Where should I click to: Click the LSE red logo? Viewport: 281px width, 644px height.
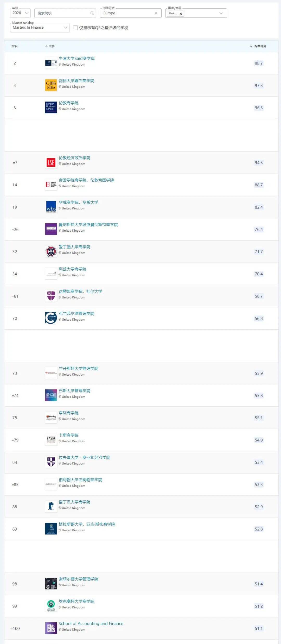tap(51, 163)
